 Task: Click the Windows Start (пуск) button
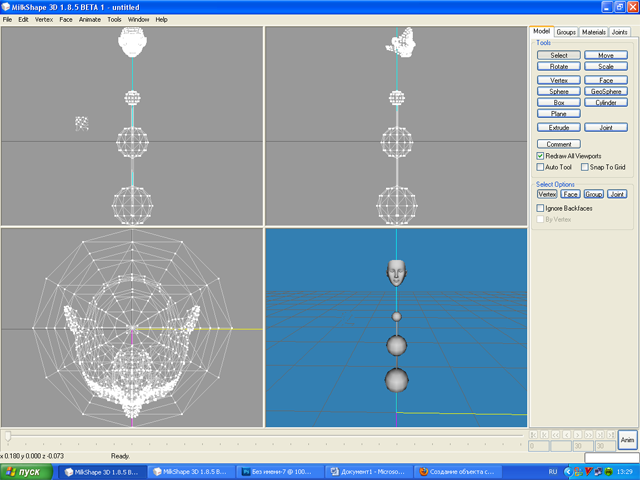28,470
